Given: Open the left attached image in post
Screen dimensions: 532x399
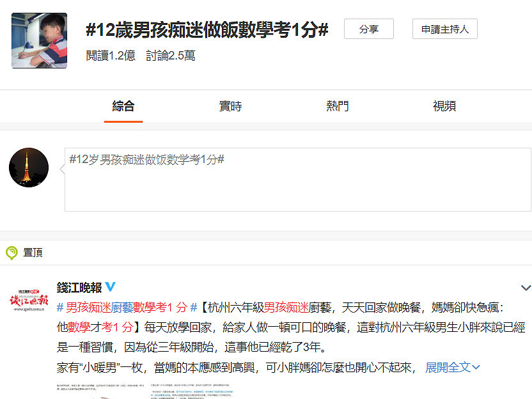Looking at the screenshot, I should point(99,391).
